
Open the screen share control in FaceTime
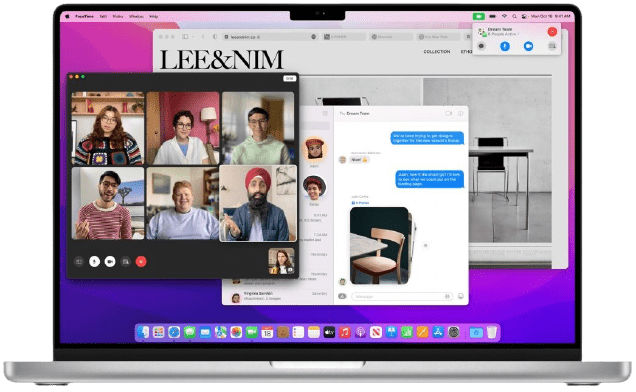[126, 262]
